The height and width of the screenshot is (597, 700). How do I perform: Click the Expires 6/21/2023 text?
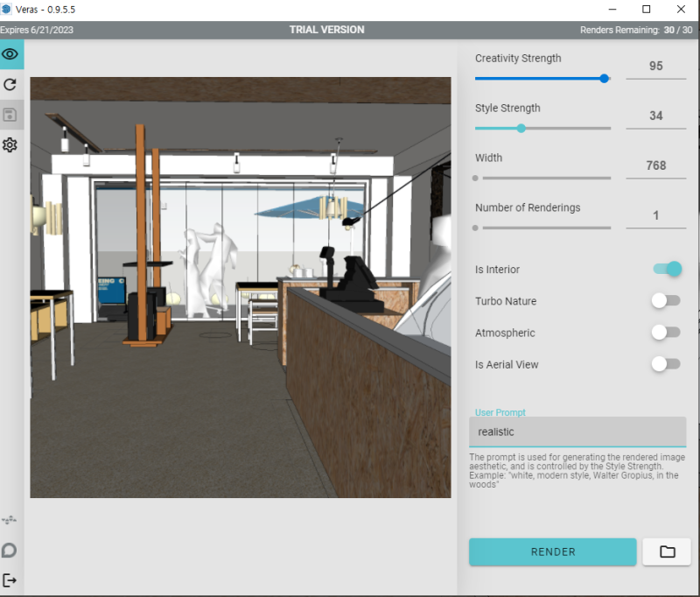click(37, 30)
